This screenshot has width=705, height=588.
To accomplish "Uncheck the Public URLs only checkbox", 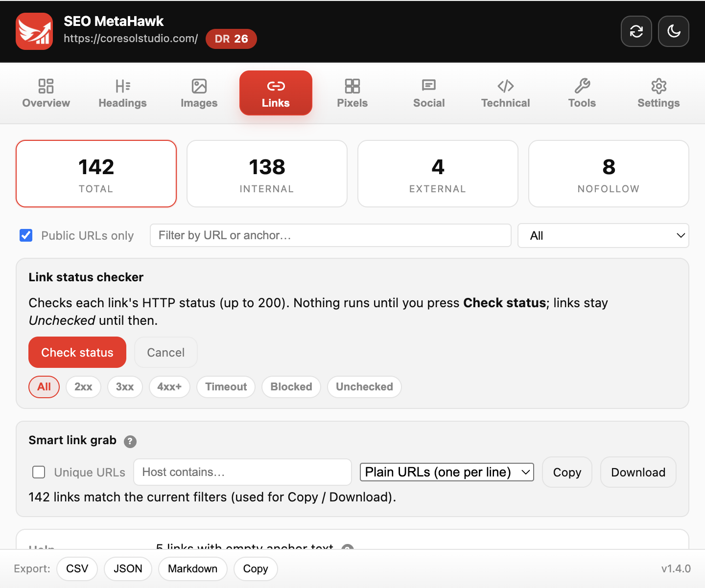I will (x=26, y=235).
